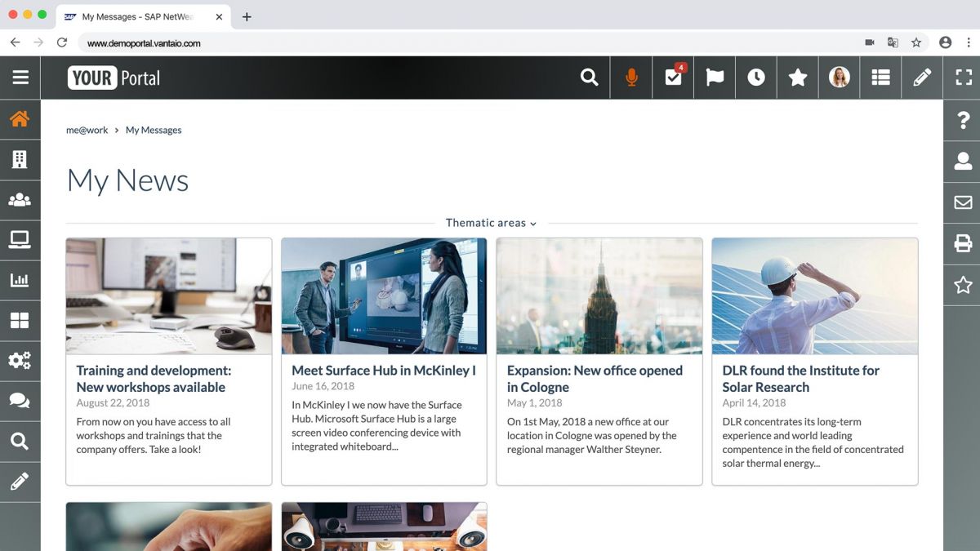Open the user profile avatar

(839, 78)
